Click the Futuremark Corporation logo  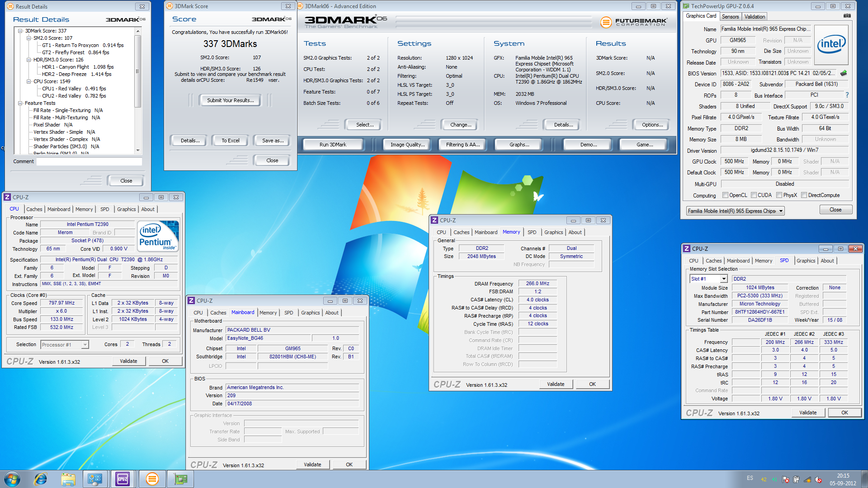pyautogui.click(x=634, y=22)
